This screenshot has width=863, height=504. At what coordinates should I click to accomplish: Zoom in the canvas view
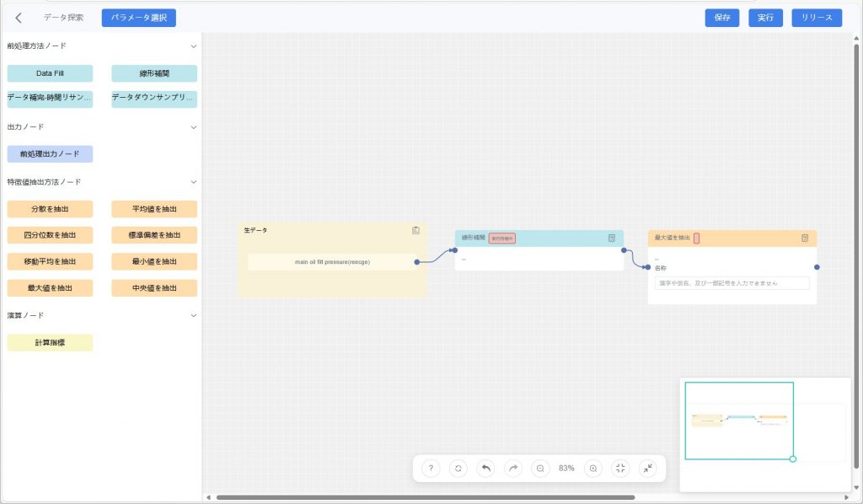tap(593, 468)
